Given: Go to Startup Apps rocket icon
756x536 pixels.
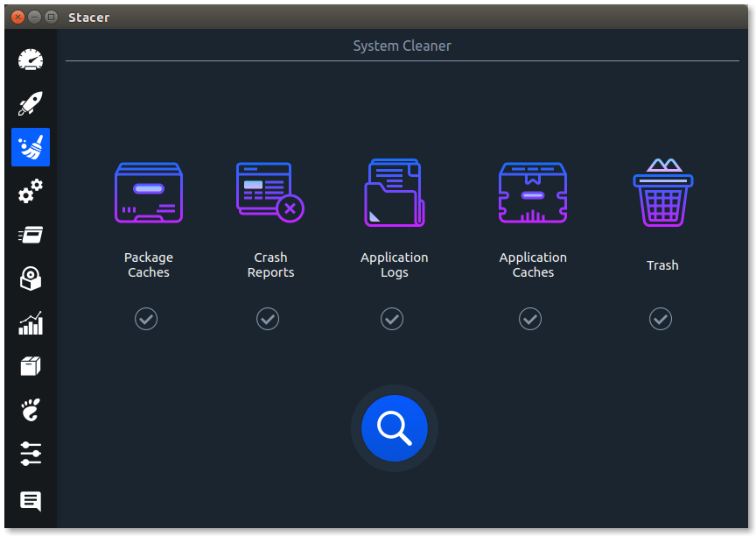Looking at the screenshot, I should point(31,103).
